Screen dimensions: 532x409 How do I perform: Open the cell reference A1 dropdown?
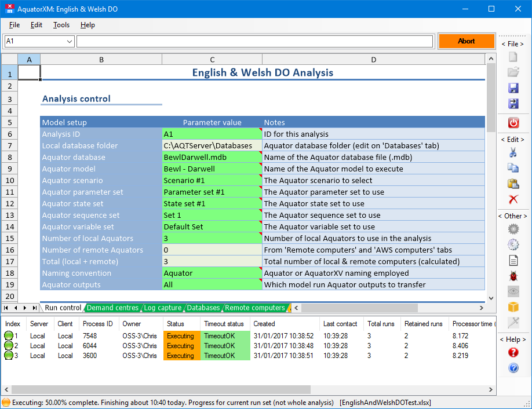(x=70, y=41)
